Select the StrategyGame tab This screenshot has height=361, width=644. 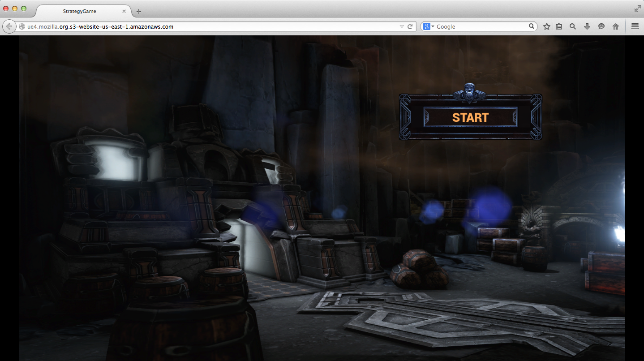79,11
